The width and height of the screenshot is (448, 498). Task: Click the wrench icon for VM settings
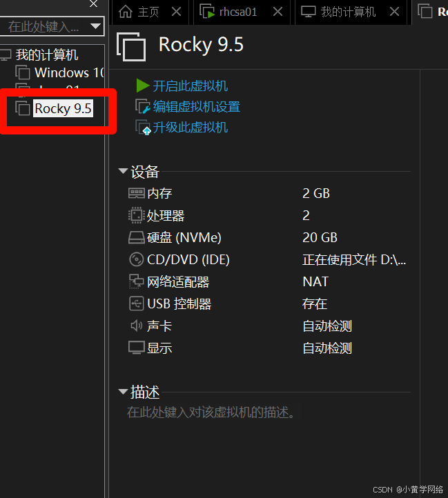tap(142, 107)
